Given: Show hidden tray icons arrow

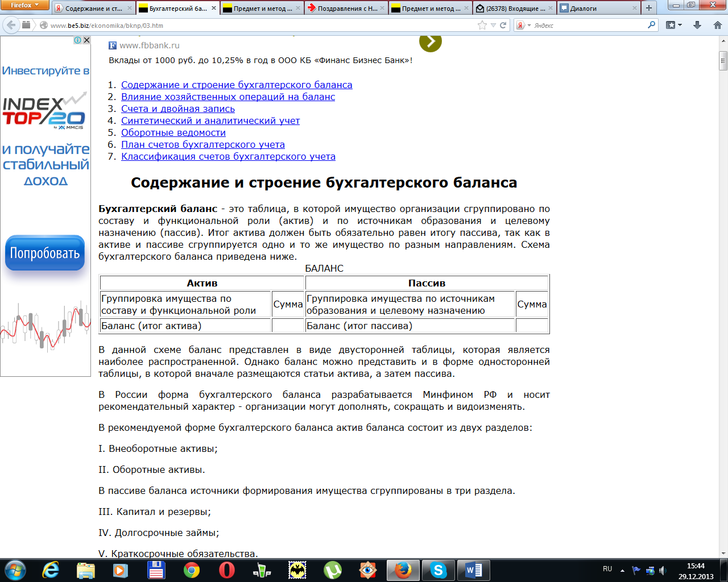Looking at the screenshot, I should tap(622, 570).
